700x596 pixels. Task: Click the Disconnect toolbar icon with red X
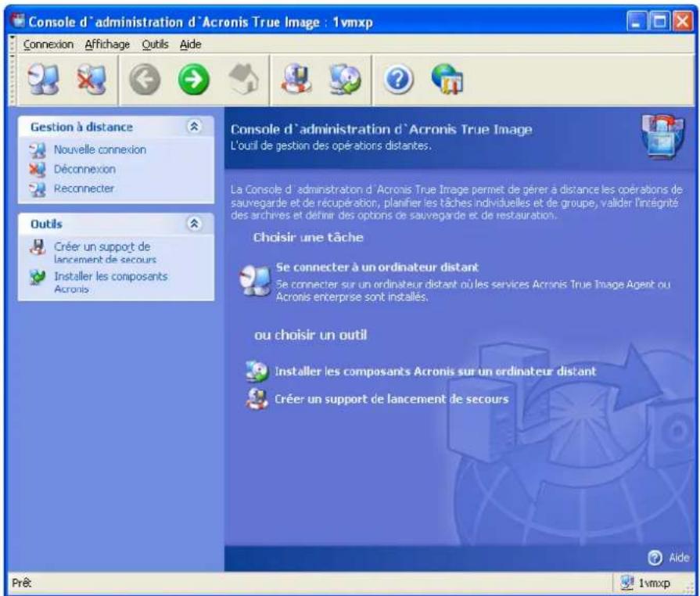pos(92,80)
